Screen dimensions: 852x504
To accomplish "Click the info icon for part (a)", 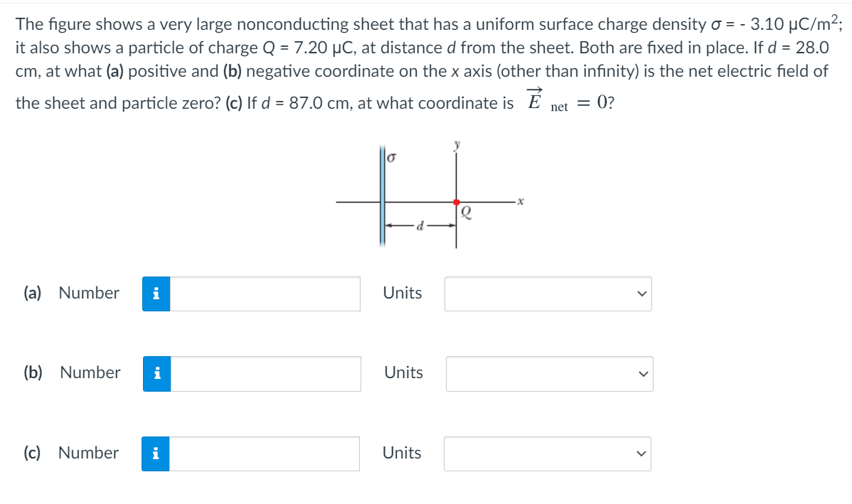I will pyautogui.click(x=156, y=294).
